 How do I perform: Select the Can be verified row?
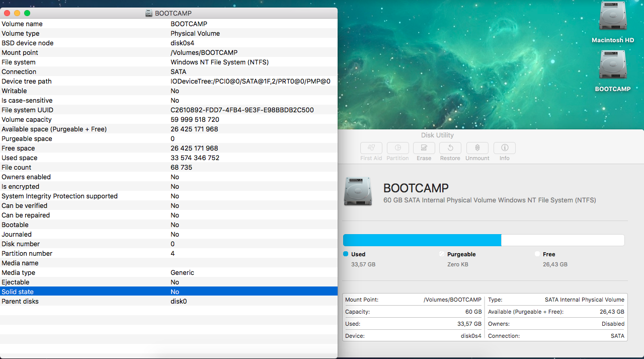coord(169,205)
